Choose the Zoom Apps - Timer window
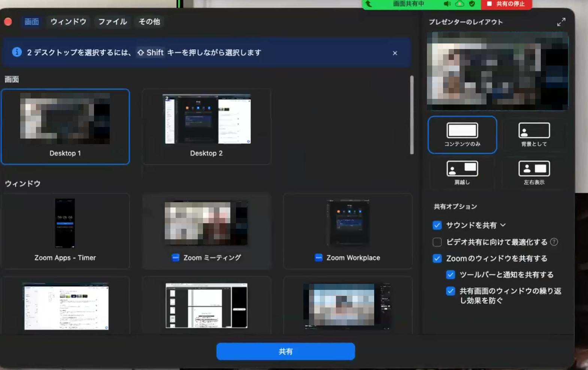This screenshot has height=370, width=588. (x=65, y=231)
